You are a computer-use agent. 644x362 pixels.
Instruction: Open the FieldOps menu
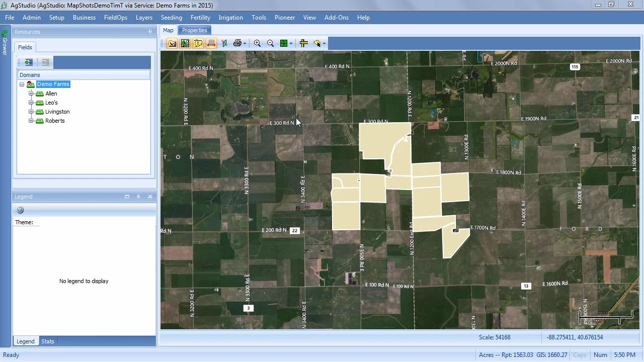[116, 18]
